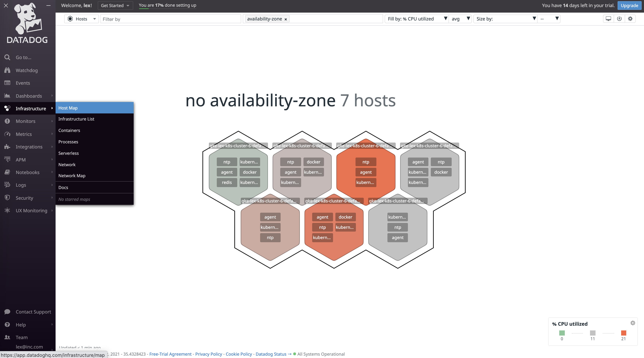The height and width of the screenshot is (358, 644).
Task: Expand the Get Started dropdown
Action: coord(115,6)
